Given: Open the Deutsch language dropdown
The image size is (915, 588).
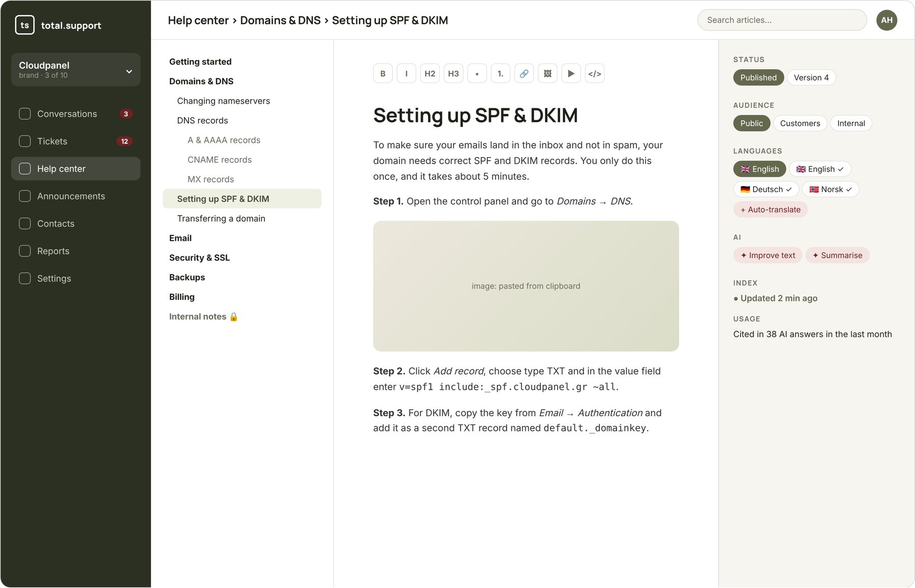Looking at the screenshot, I should click(x=766, y=190).
